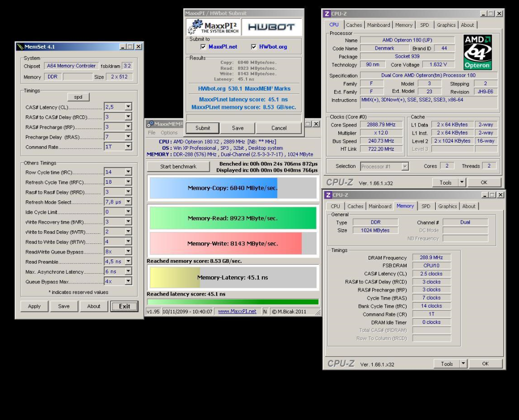Open the Processor #1 selection dropdown
The width and height of the screenshot is (519, 420).
point(405,166)
